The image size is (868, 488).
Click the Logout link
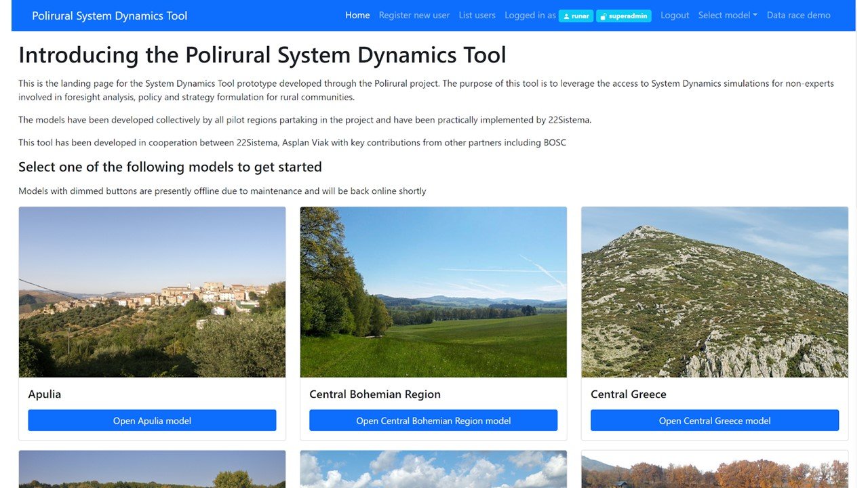click(x=675, y=14)
